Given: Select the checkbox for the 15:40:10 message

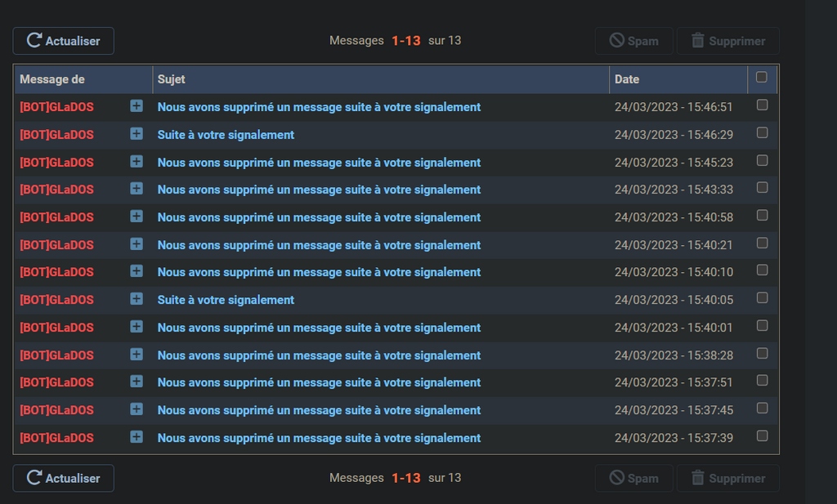Looking at the screenshot, I should click(x=763, y=270).
